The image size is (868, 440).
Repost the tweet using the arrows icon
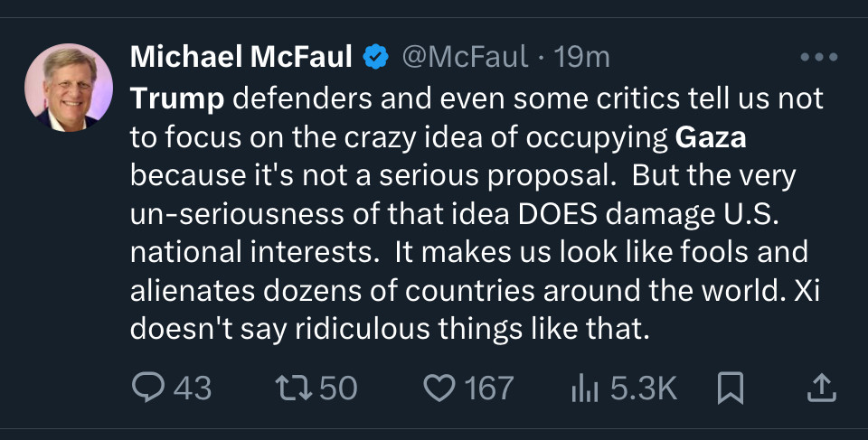pos(295,388)
